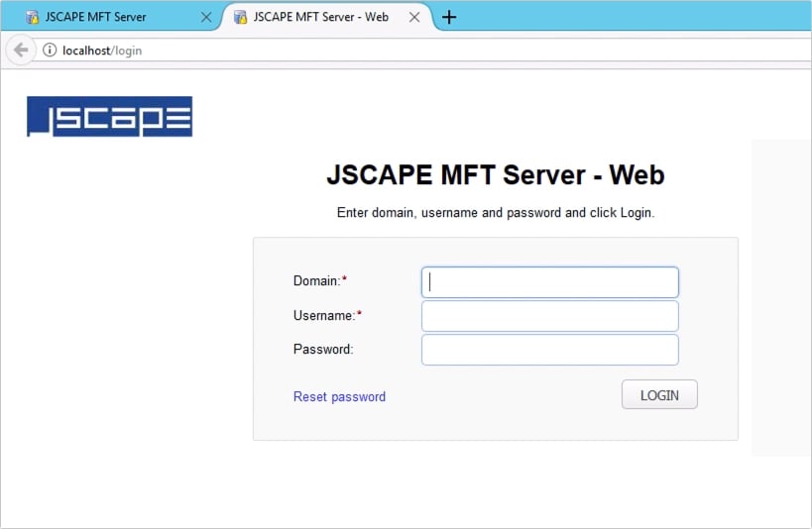Screen dimensions: 812x529
Task: Click the JSCAPE logo image
Action: pyautogui.click(x=109, y=117)
